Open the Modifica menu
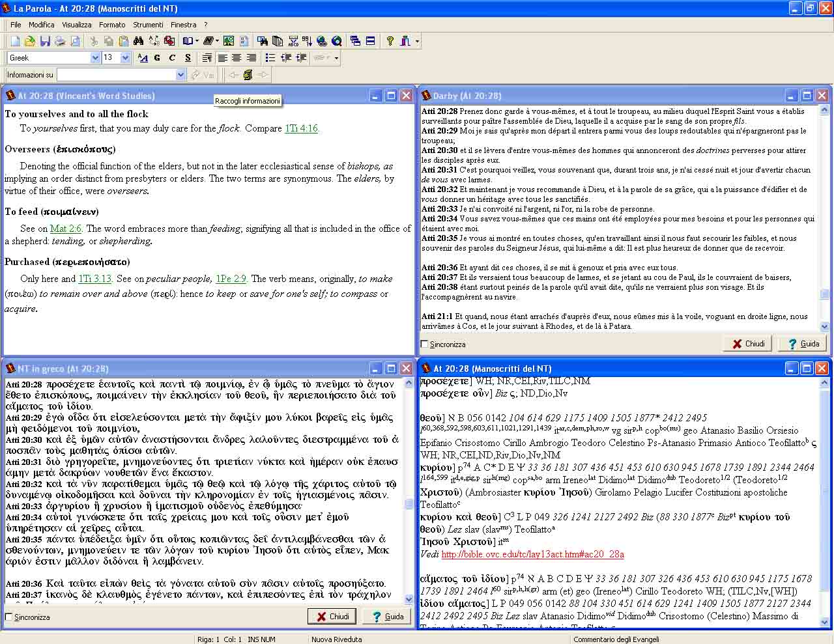The image size is (834, 644). pyautogui.click(x=41, y=25)
